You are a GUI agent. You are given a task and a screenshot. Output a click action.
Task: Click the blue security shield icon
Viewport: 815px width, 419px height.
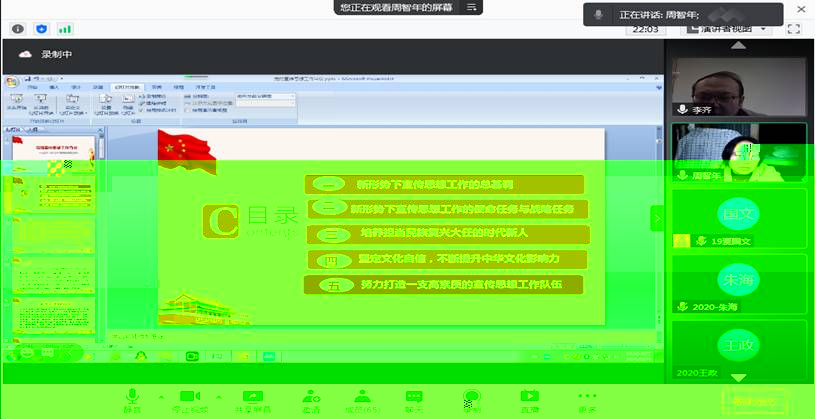point(42,29)
